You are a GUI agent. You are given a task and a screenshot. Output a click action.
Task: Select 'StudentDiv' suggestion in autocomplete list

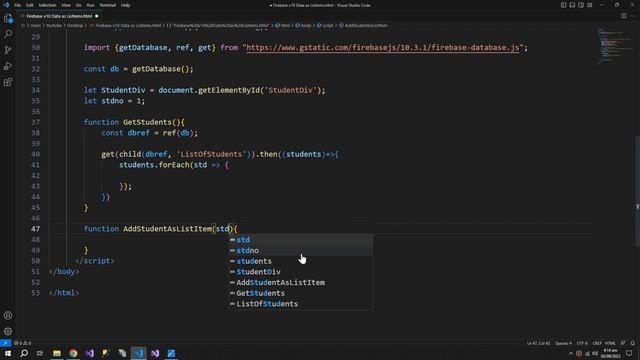(x=300, y=271)
